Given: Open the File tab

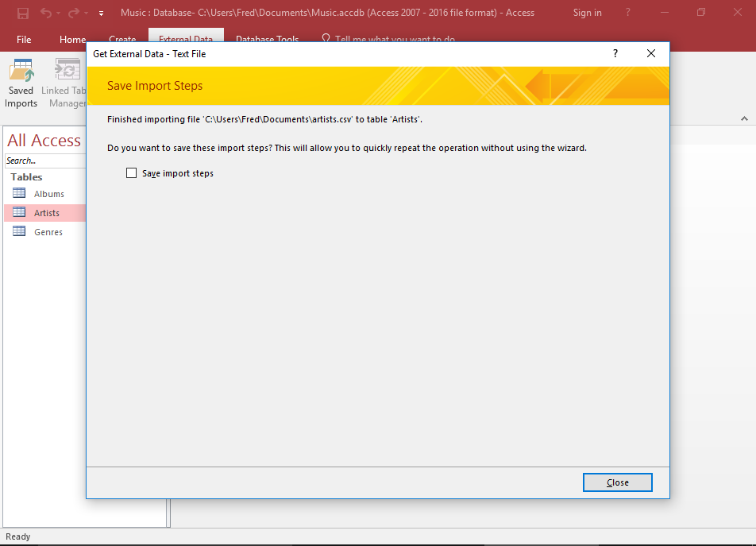Looking at the screenshot, I should pos(24,40).
